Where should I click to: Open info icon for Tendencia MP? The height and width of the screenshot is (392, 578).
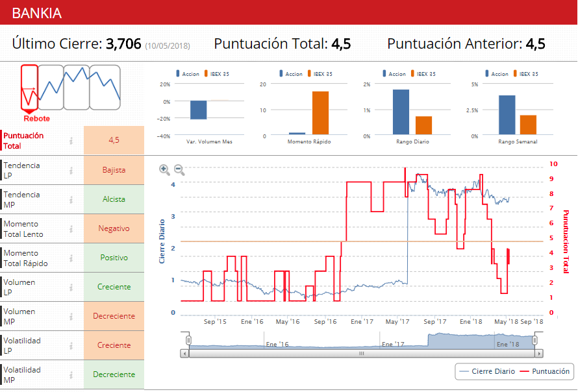tap(71, 199)
